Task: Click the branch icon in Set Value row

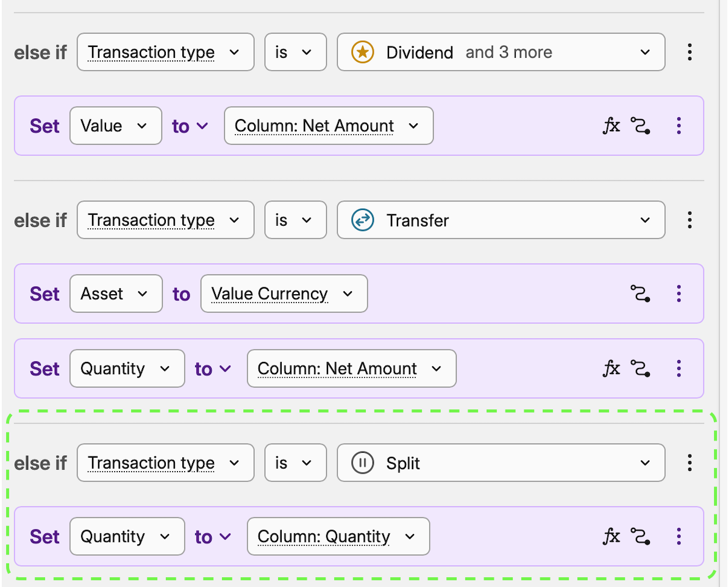Action: coord(640,126)
